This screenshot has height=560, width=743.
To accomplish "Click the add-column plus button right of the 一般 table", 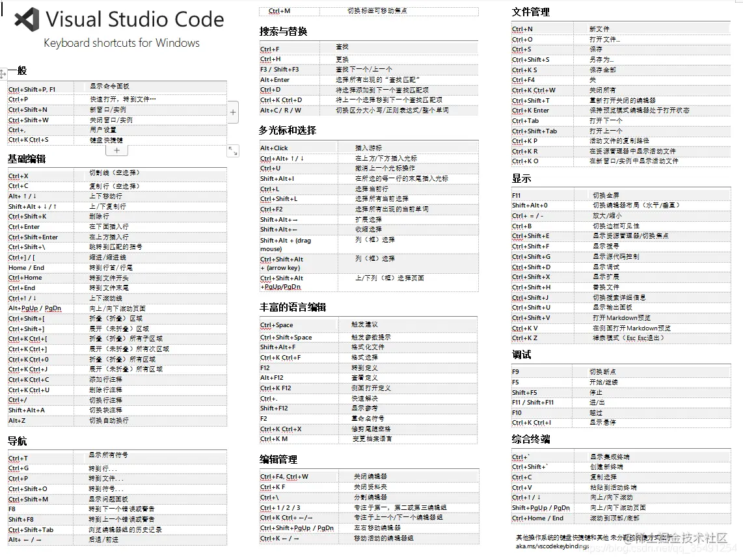I will pos(233,113).
